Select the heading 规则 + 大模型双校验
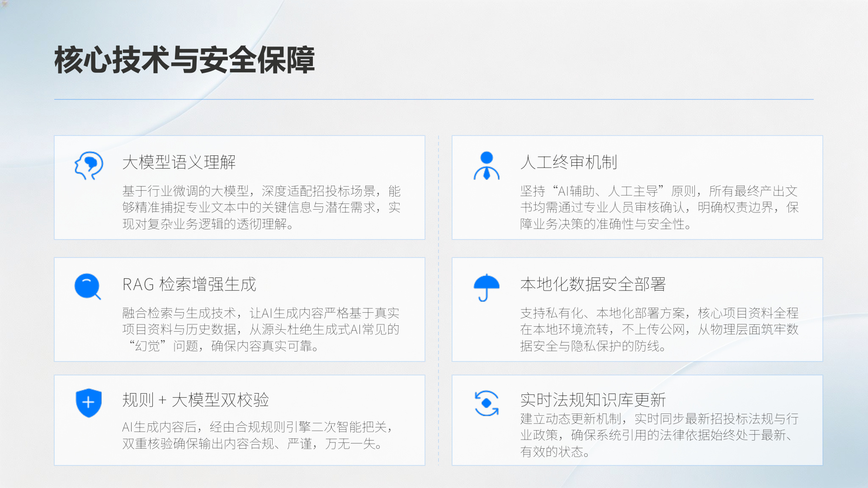 coord(196,400)
